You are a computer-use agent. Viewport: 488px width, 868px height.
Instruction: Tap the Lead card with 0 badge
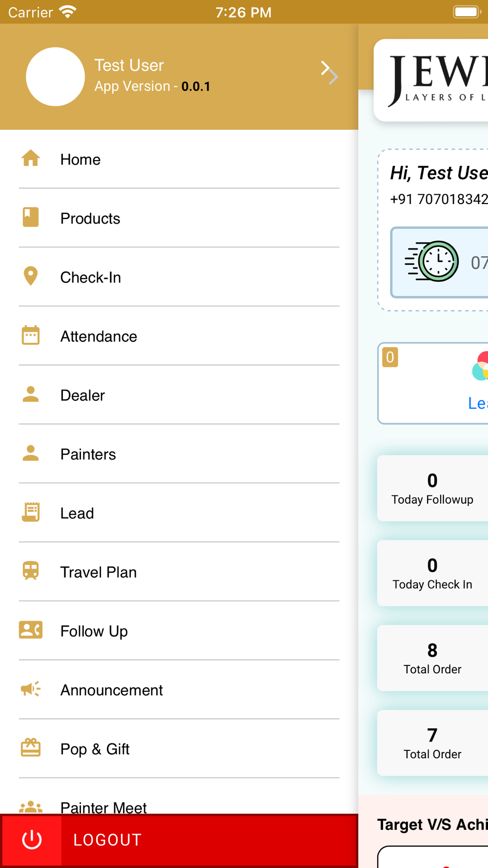coord(433,383)
